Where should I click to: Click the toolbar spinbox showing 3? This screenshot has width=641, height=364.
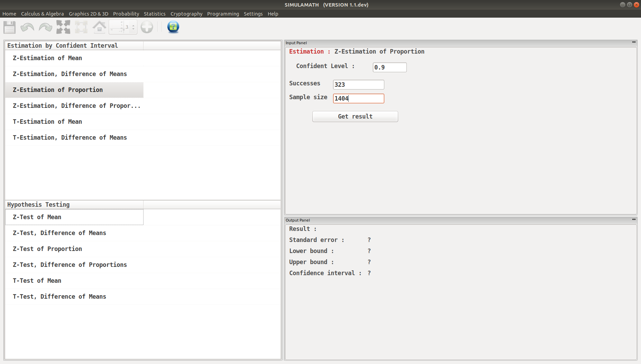123,27
